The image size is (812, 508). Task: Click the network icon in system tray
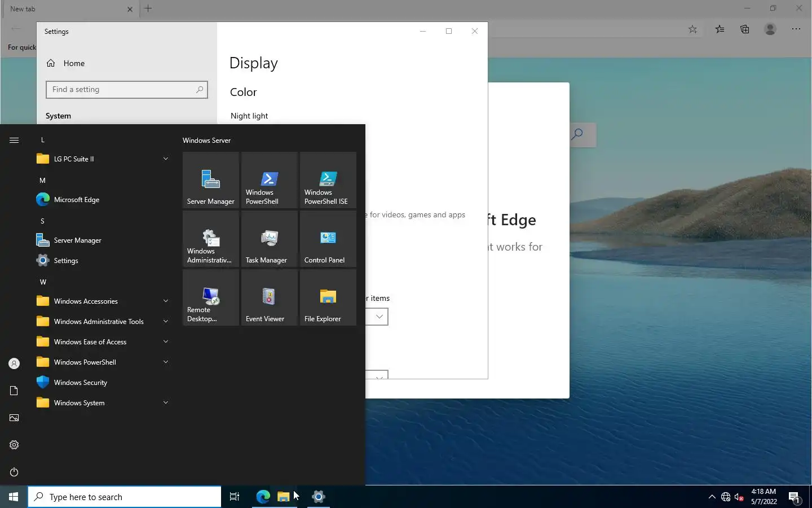click(726, 497)
